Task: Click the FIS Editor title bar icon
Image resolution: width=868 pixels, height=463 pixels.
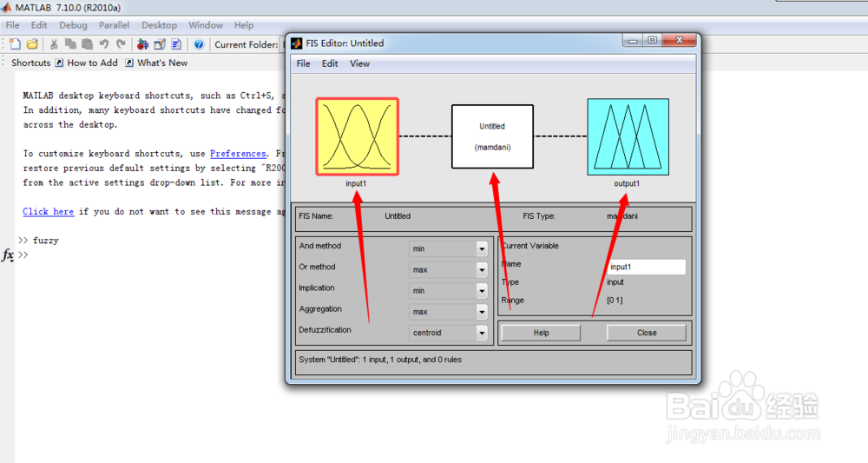Action: [x=297, y=43]
